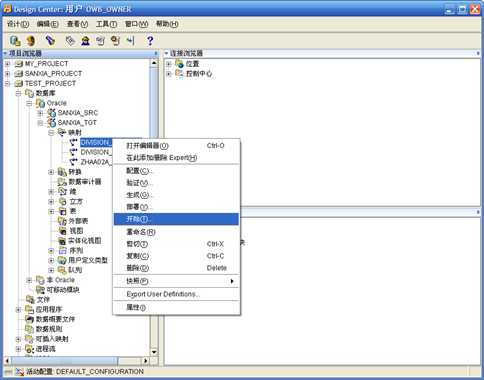Image resolution: width=484 pixels, height=380 pixels.
Task: Click the 视图 views node icon
Action: (62, 231)
